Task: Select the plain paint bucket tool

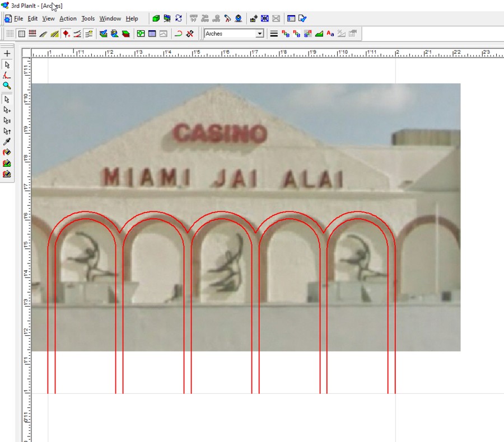Action: tap(7, 153)
